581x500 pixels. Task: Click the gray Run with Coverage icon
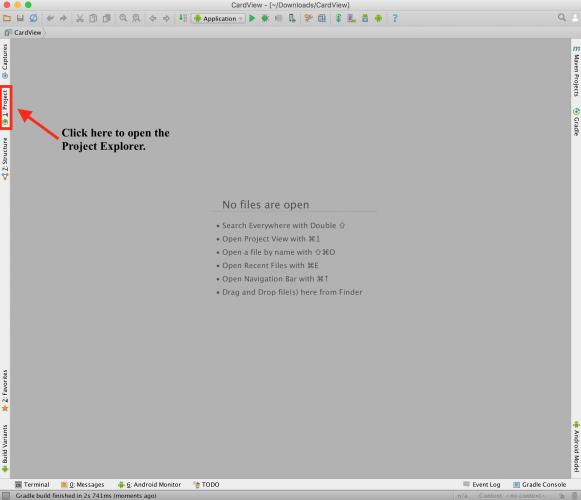[x=278, y=18]
